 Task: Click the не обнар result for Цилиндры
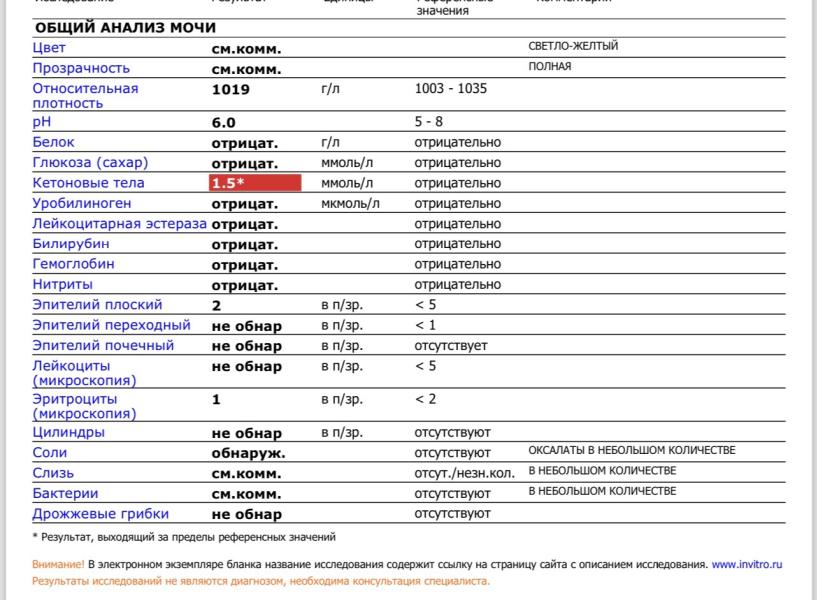point(246,433)
